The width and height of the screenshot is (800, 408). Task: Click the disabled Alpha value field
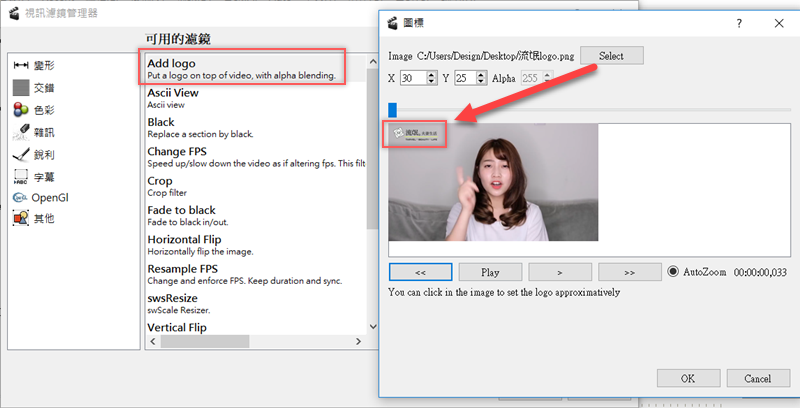click(532, 78)
